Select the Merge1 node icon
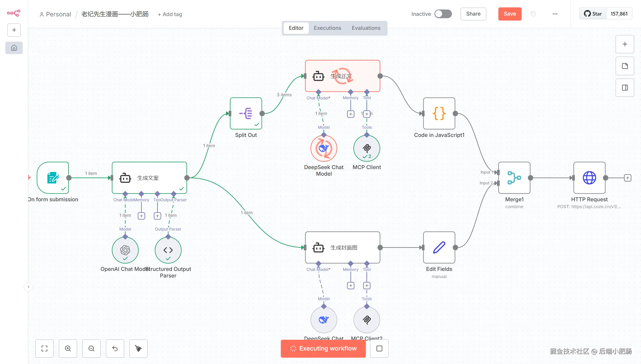The image size is (641, 364). [514, 178]
